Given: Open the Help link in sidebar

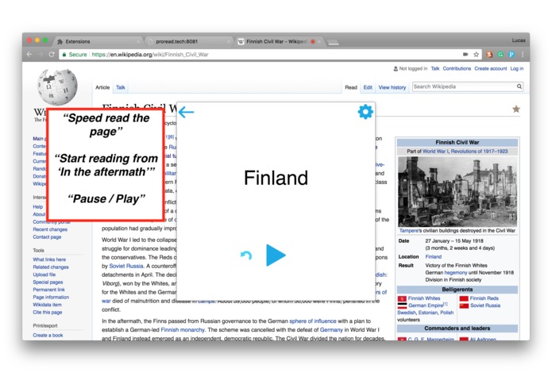Looking at the screenshot, I should coord(37,207).
